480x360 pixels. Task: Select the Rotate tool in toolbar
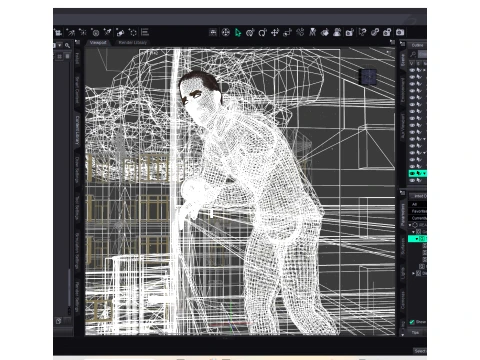coord(262,32)
